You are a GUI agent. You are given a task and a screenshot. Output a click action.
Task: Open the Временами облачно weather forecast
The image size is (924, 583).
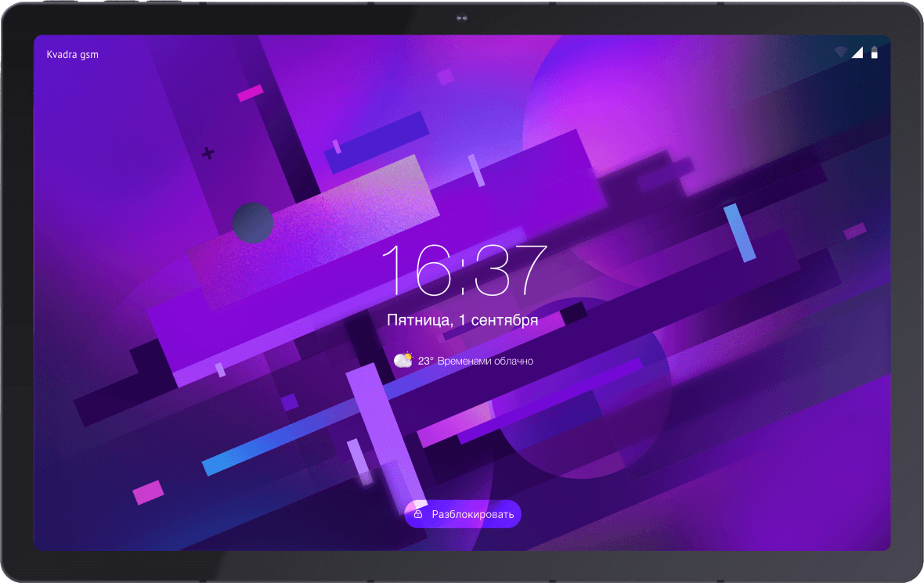click(x=485, y=361)
